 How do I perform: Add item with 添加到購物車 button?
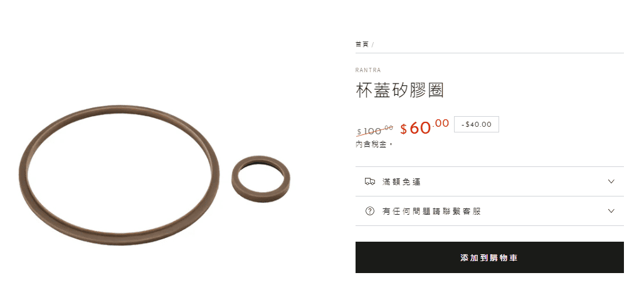pyautogui.click(x=489, y=257)
